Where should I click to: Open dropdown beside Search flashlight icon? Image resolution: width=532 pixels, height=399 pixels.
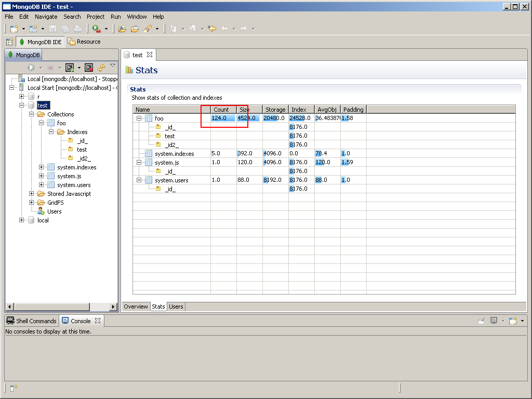coord(157,29)
